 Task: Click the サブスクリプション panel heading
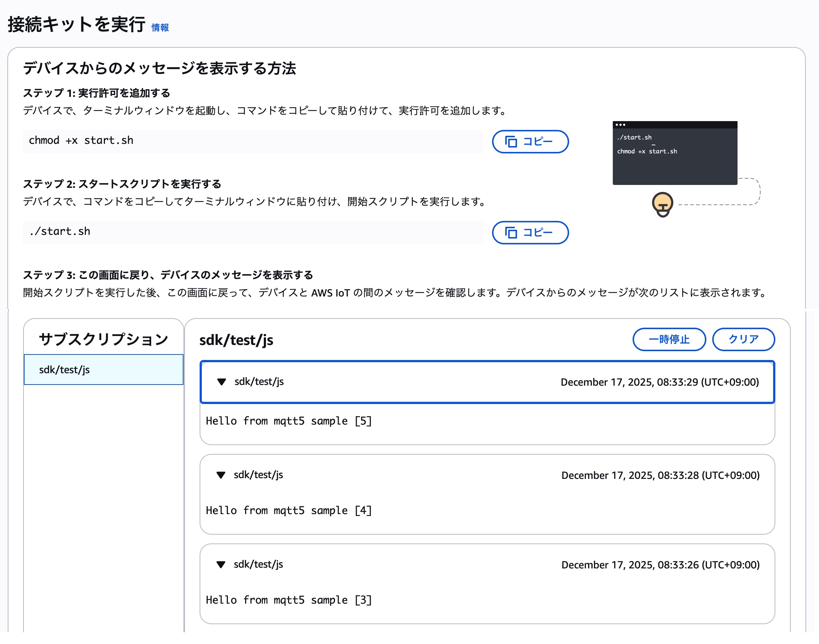tap(103, 339)
